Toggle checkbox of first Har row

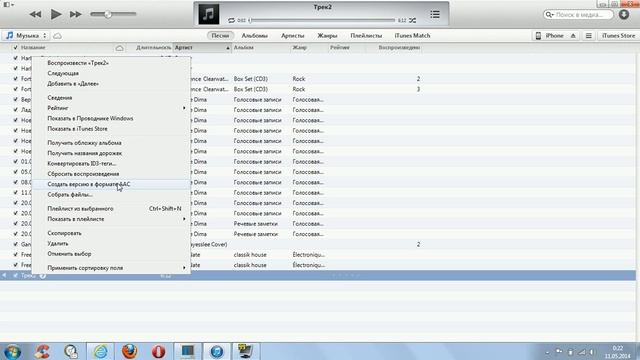pos(16,58)
